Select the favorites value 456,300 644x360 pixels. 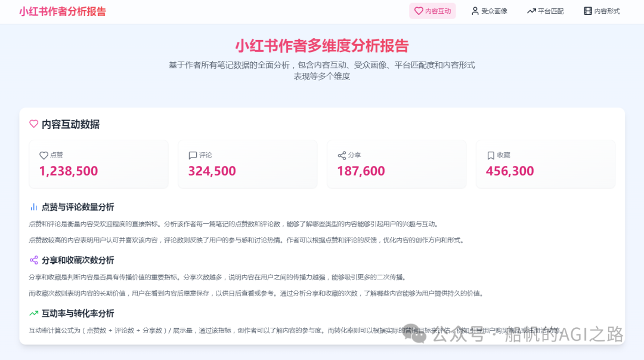click(510, 171)
